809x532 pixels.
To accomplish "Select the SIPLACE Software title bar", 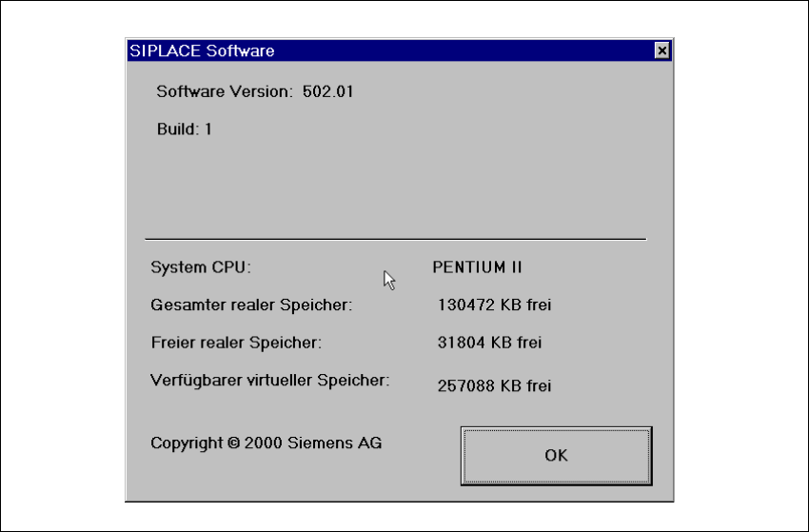I will (400, 50).
